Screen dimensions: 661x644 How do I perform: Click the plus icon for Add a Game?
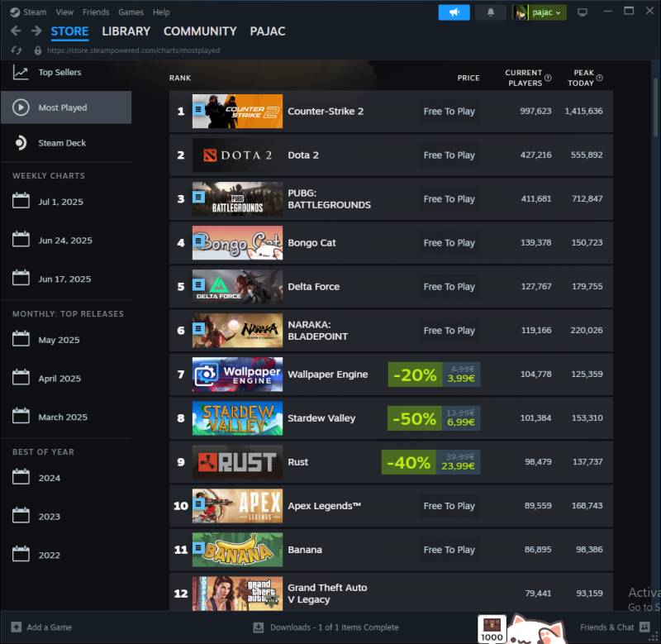(x=16, y=627)
